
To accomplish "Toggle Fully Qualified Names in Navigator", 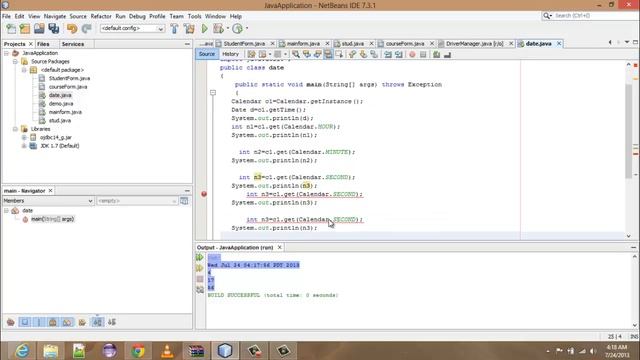I will (x=82, y=322).
